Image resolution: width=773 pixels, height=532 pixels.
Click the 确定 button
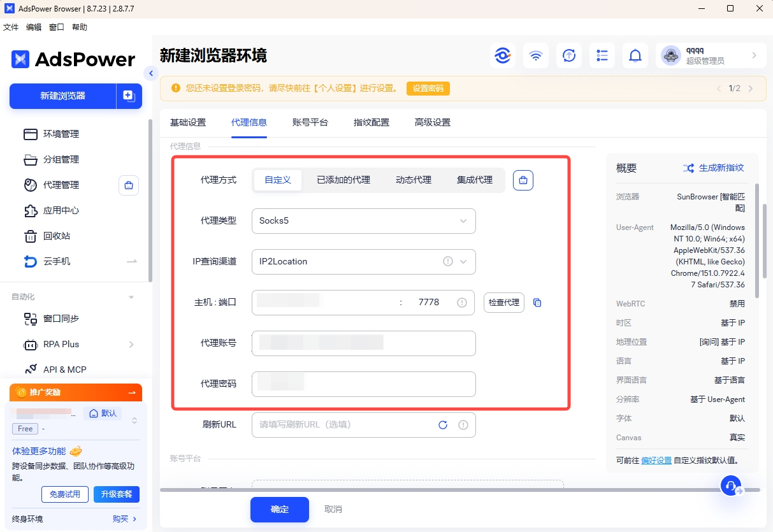[280, 510]
